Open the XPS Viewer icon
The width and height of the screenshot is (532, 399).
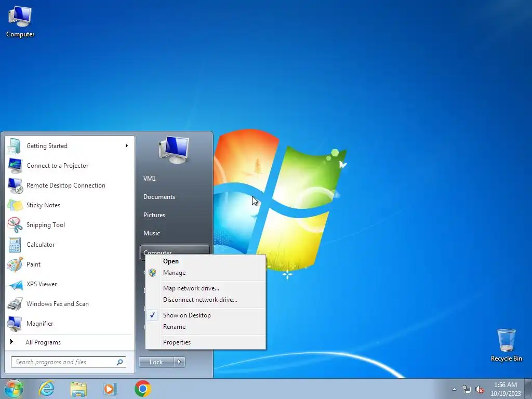[x=15, y=284]
